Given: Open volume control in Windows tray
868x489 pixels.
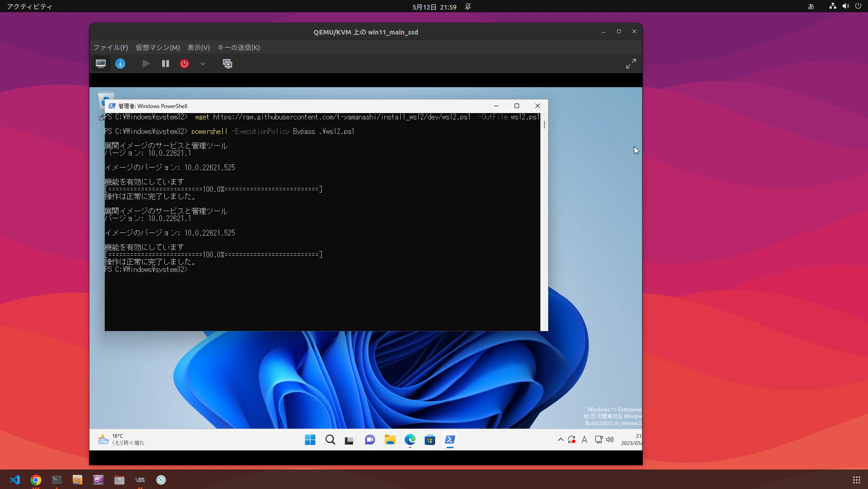Looking at the screenshot, I should click(x=610, y=440).
